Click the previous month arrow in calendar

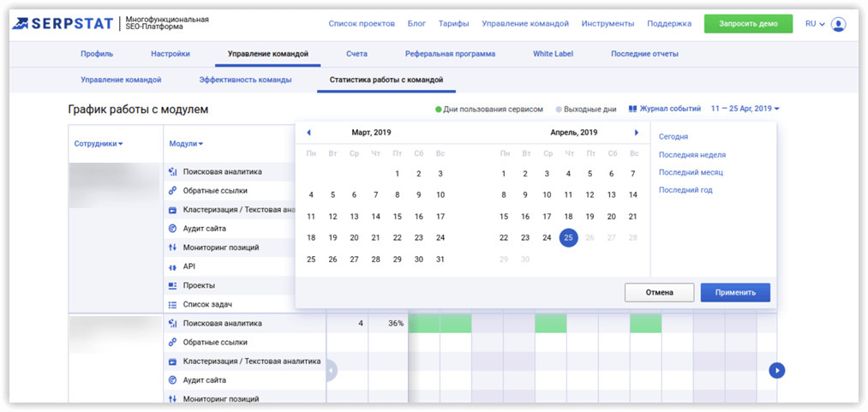click(308, 133)
